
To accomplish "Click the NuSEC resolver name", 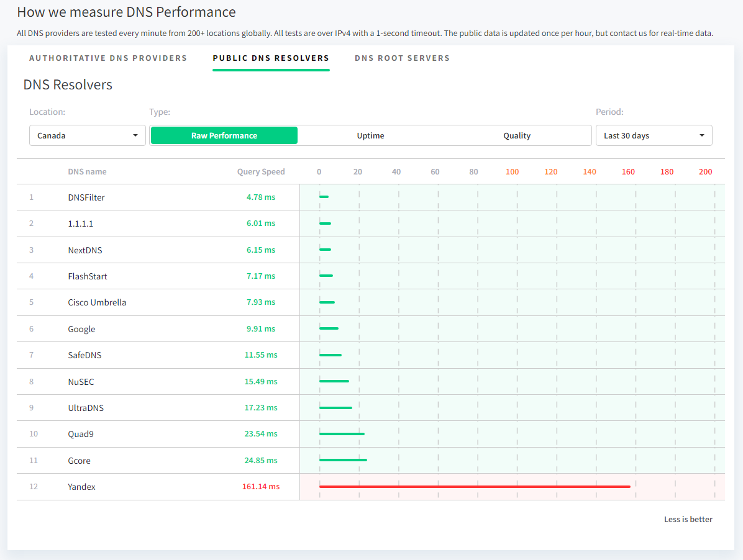I will click(81, 382).
